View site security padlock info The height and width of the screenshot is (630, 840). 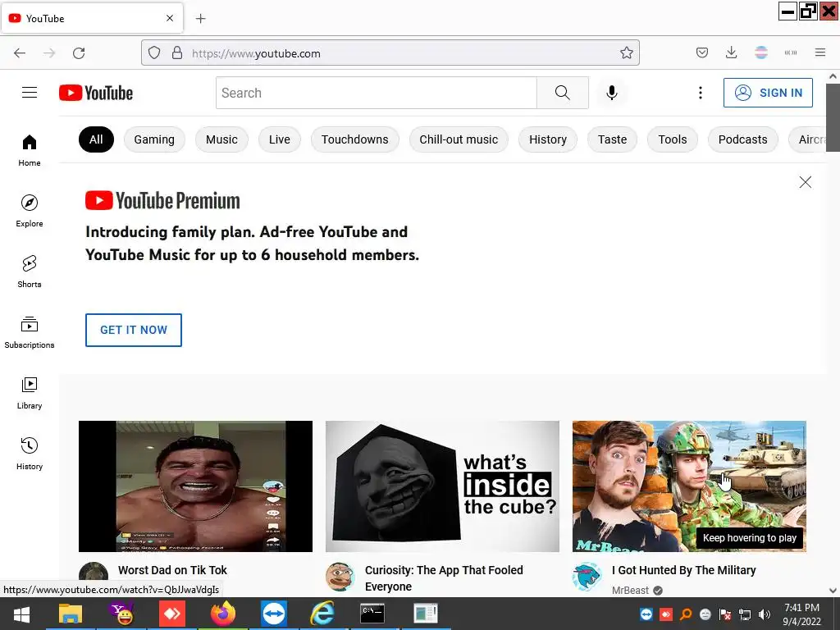(x=177, y=53)
